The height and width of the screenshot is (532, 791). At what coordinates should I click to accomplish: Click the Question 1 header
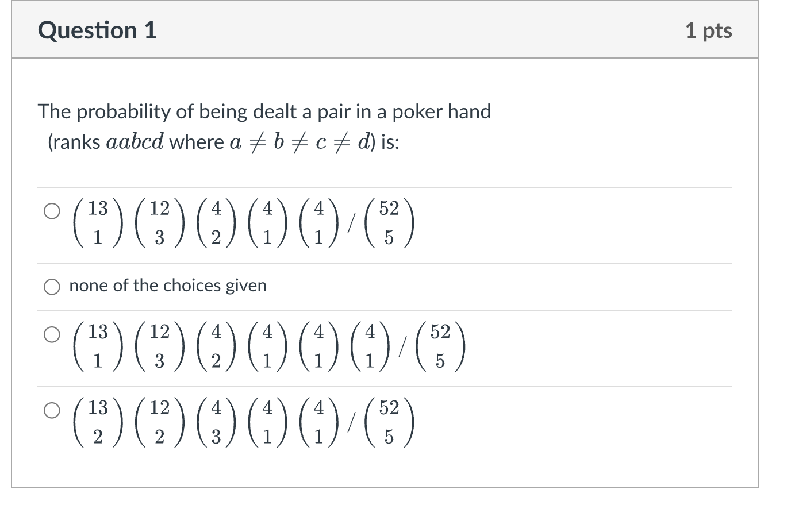[x=97, y=30]
